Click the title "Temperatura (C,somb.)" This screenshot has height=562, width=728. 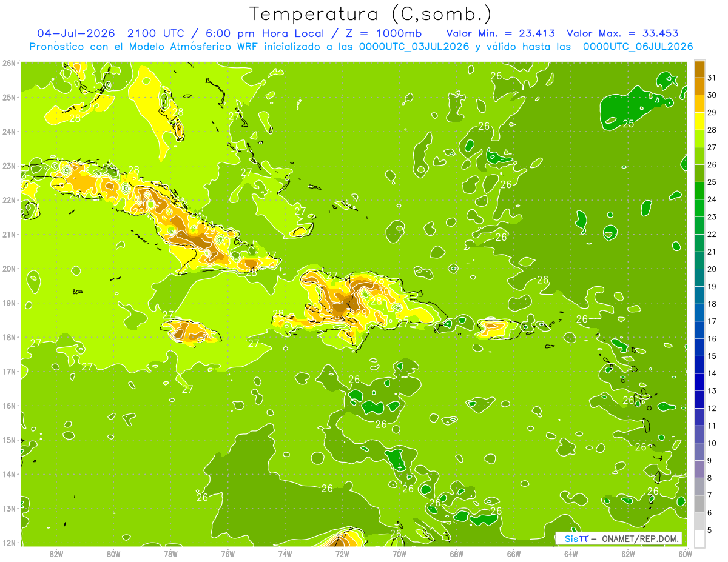(x=371, y=14)
